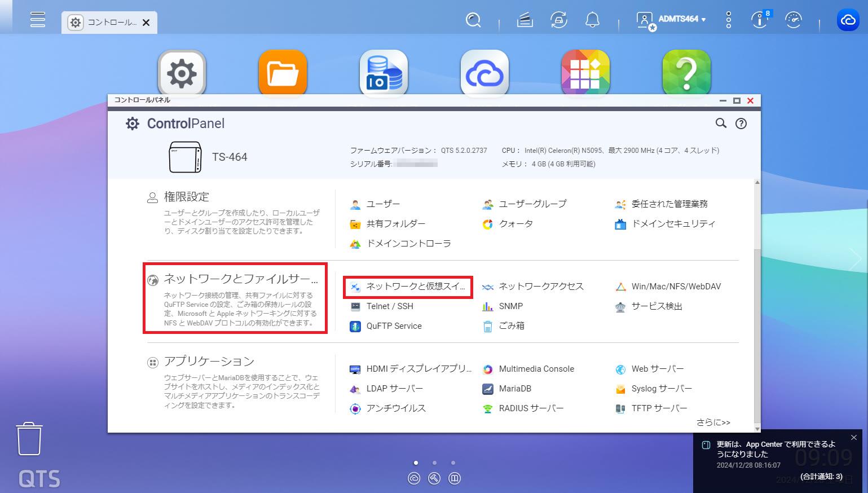Open MariaDB settings
The width and height of the screenshot is (868, 493).
coord(507,389)
